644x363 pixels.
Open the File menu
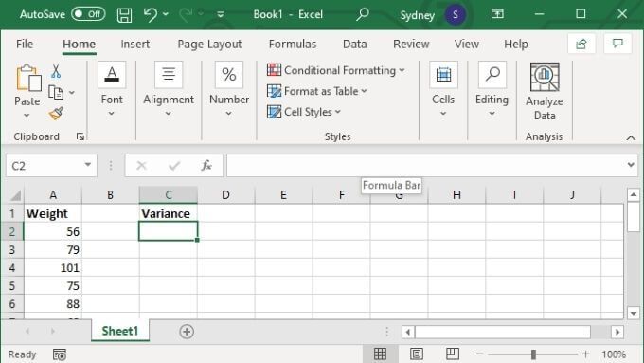[x=25, y=44]
